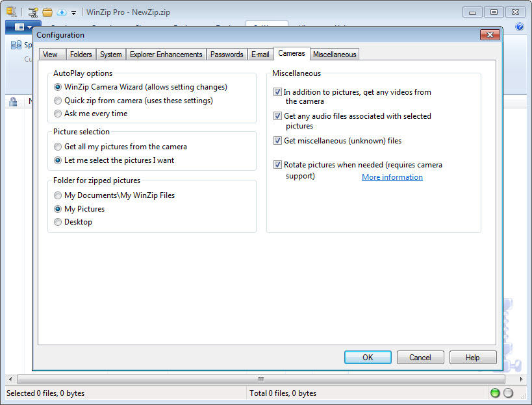Switch to the Folders tab
This screenshot has width=532, height=405.
(81, 55)
